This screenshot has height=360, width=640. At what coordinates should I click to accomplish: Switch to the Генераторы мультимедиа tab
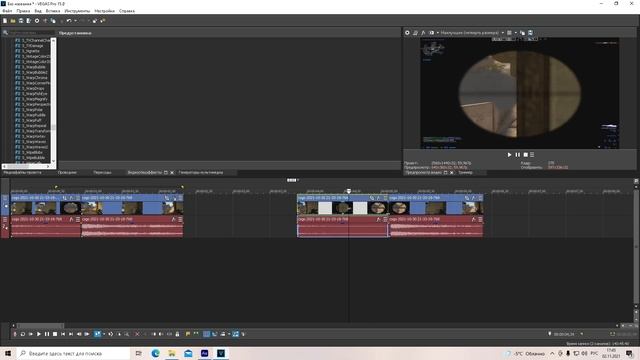tap(201, 173)
